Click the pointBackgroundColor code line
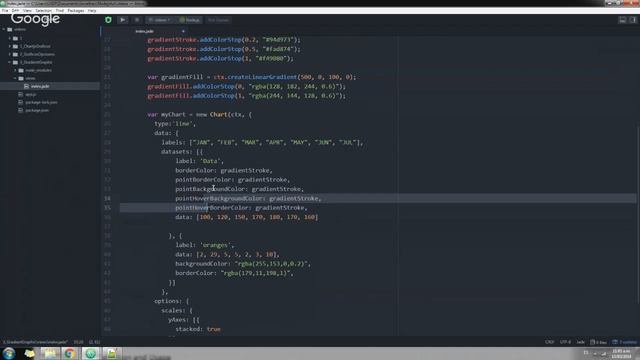The image size is (640, 360). (x=240, y=189)
